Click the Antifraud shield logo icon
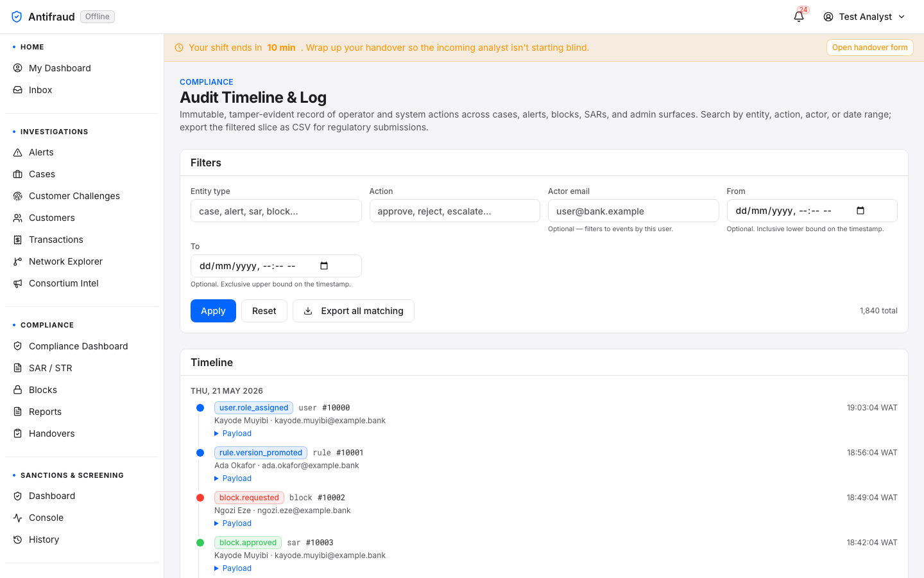Screen dimensions: 924x578 coord(17,17)
